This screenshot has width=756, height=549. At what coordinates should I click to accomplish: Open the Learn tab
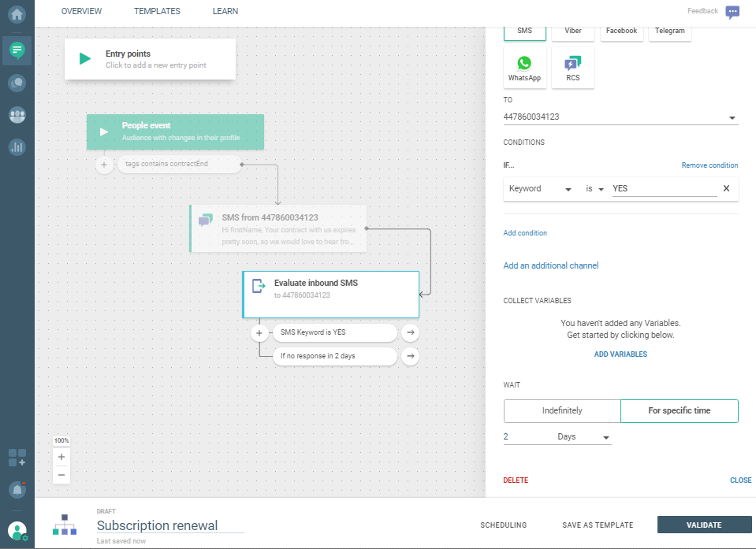tap(225, 12)
